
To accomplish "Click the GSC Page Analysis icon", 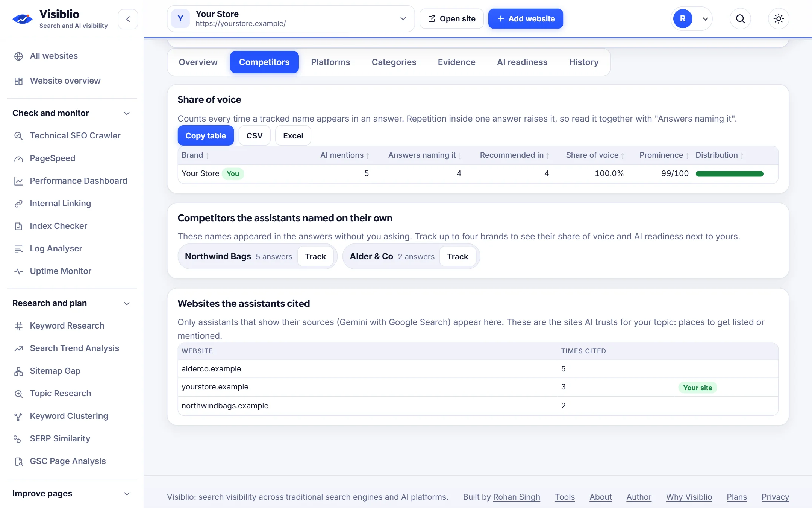I will click(18, 461).
